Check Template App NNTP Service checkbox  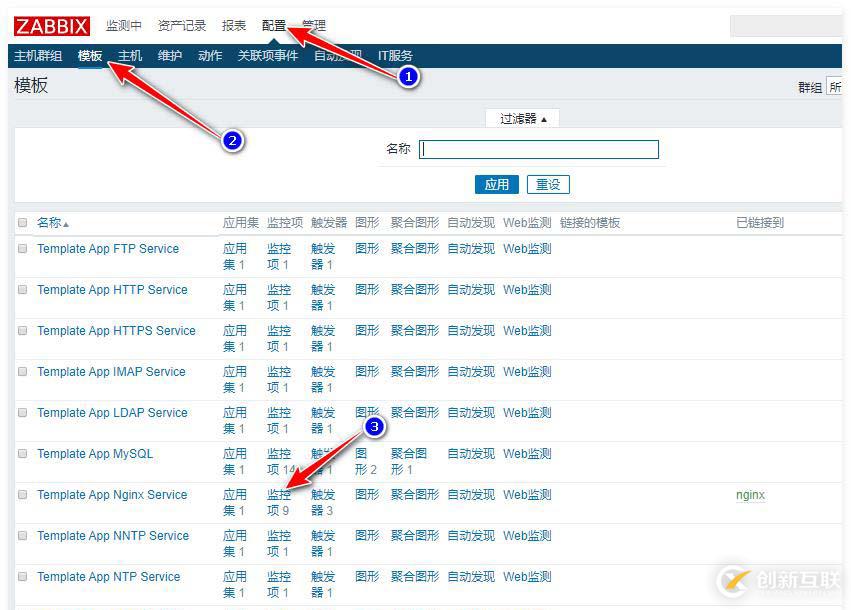tap(22, 536)
